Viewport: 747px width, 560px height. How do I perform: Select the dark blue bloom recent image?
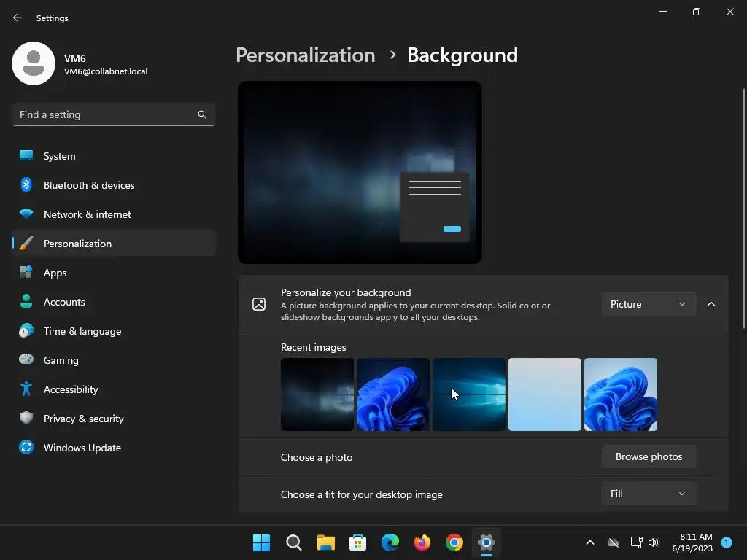393,394
